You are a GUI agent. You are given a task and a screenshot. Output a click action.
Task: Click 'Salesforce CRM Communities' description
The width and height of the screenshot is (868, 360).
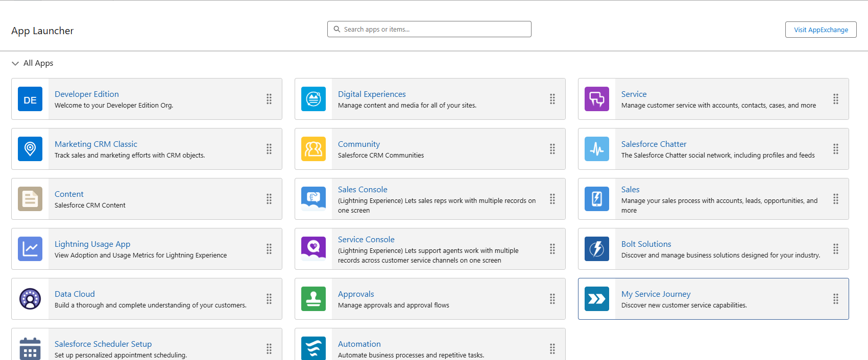click(x=381, y=156)
